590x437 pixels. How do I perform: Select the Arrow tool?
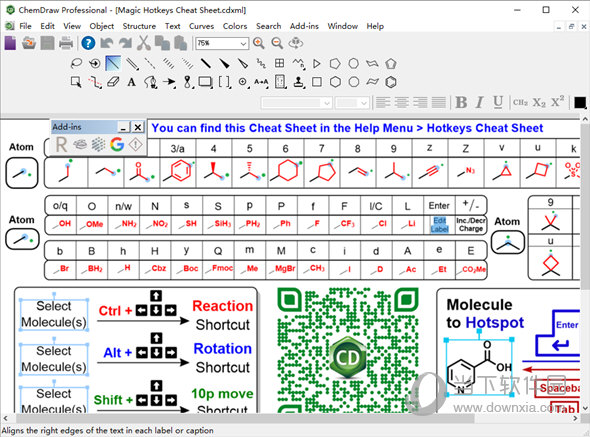169,82
